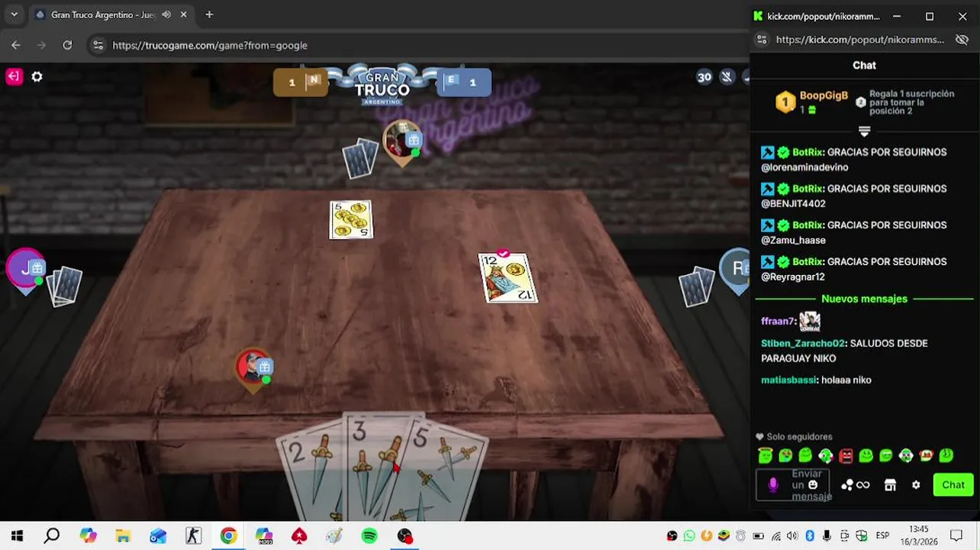Screen dimensions: 980x550
Task: Click the Enviar un mensaje field
Action: point(792,485)
